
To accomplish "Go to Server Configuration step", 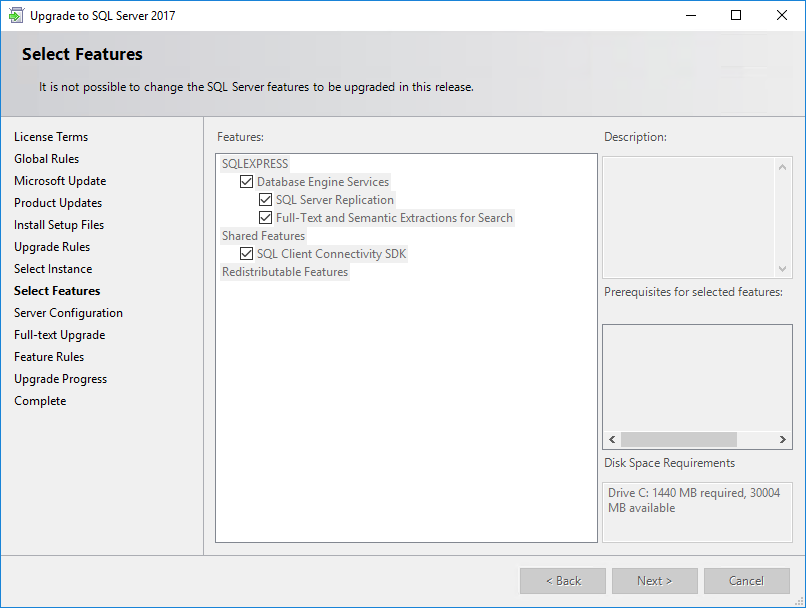I will 68,313.
